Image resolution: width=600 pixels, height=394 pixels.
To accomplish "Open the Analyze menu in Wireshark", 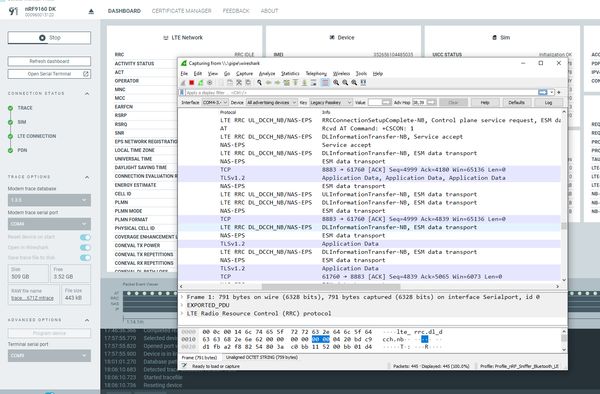I will click(x=267, y=73).
